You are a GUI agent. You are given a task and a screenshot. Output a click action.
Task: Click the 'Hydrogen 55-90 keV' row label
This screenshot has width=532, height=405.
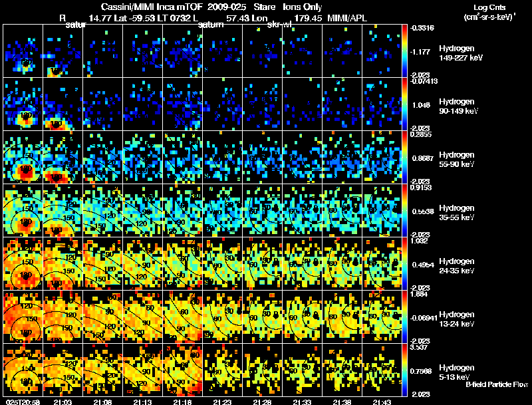457,160
